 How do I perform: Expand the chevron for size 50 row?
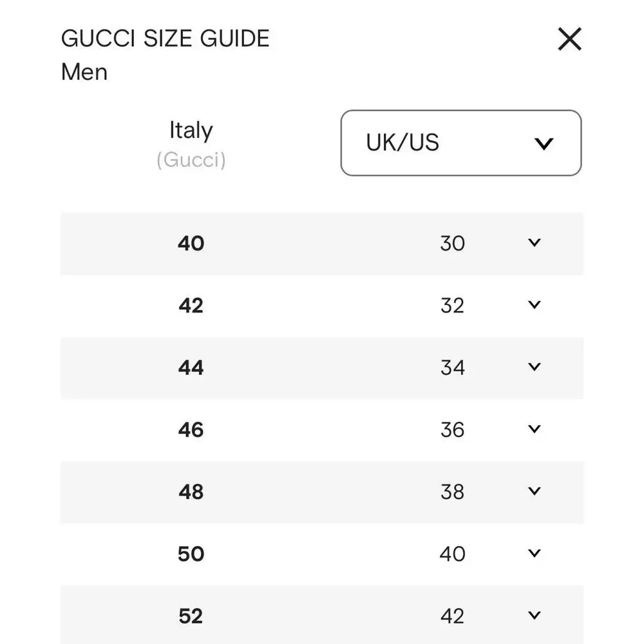point(535,553)
